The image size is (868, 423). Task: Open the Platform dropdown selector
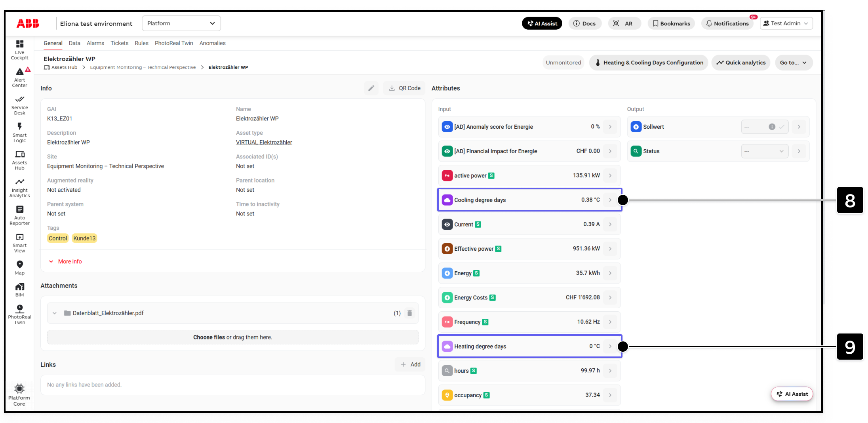coord(181,23)
